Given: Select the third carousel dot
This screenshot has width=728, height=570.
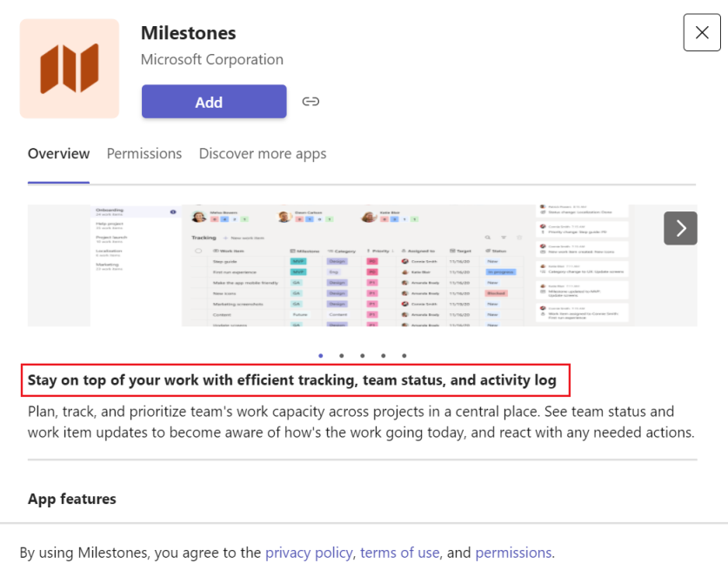Looking at the screenshot, I should coord(363,355).
